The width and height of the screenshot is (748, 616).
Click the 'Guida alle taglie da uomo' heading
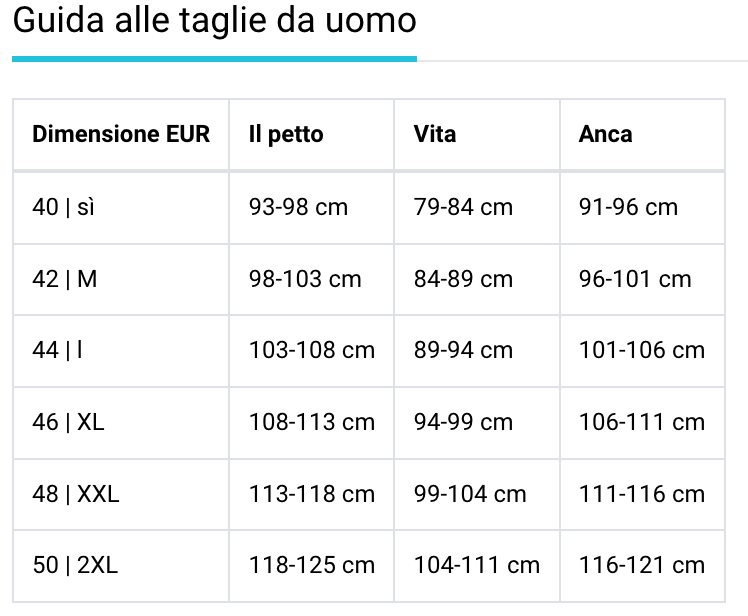(x=214, y=22)
